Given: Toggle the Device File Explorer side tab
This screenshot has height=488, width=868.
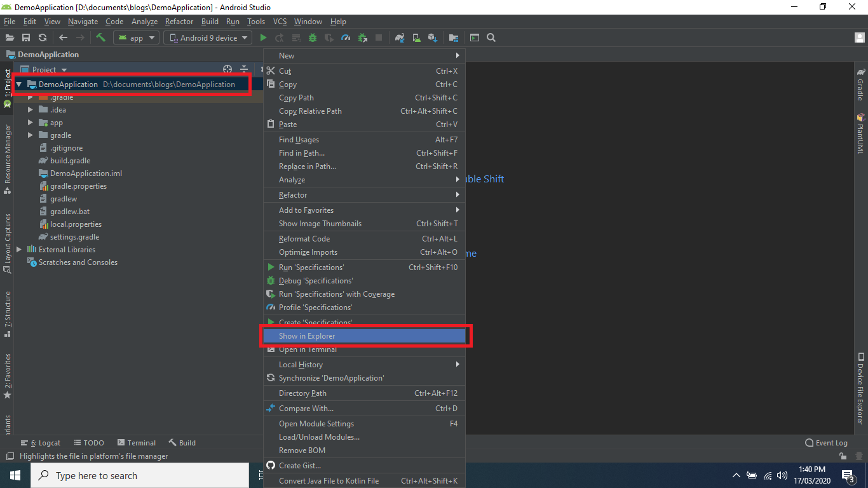Looking at the screenshot, I should [x=861, y=389].
